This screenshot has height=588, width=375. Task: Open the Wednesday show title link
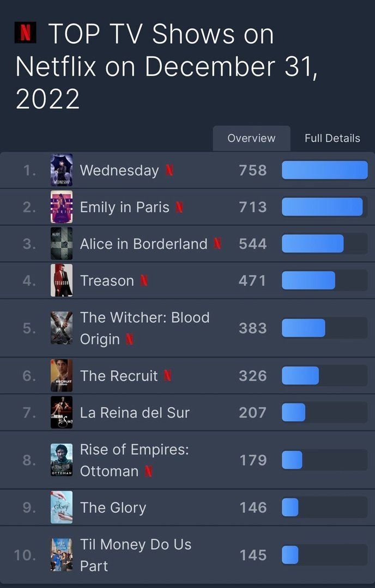pos(119,170)
